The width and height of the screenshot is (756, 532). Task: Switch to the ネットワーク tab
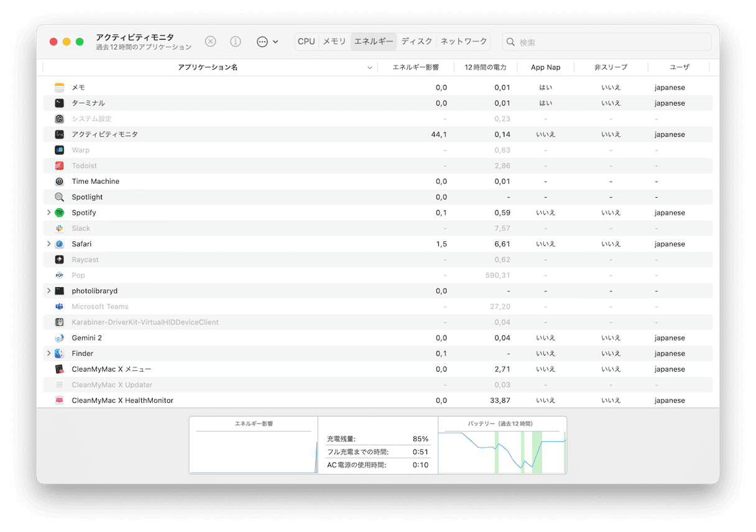[464, 42]
